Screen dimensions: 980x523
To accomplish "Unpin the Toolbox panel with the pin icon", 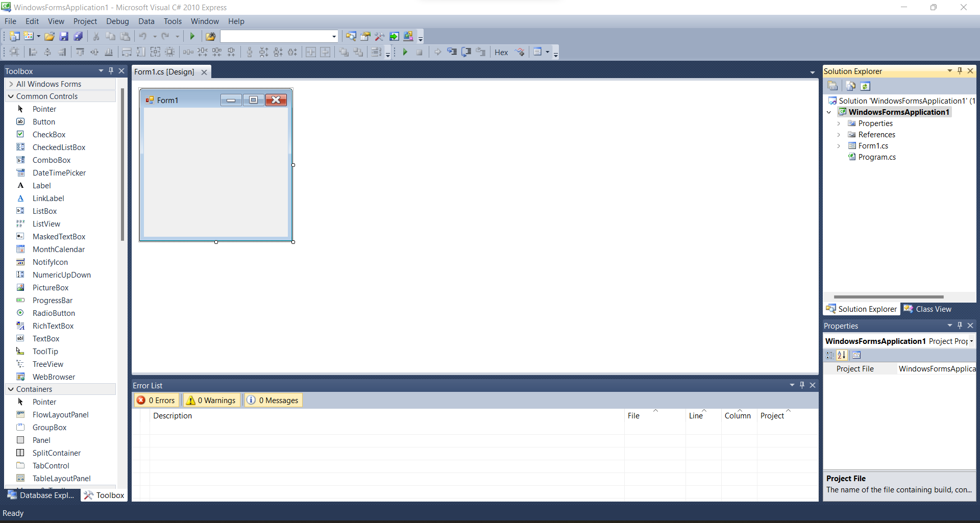I will pos(111,70).
